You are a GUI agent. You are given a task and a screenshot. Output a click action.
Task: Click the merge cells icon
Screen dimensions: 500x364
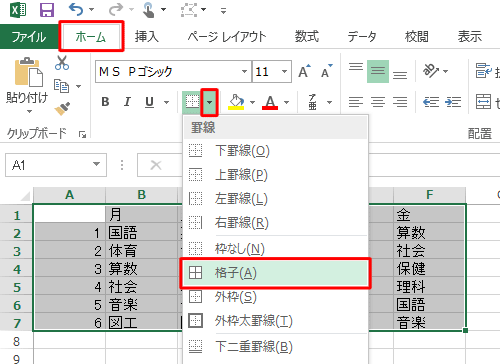click(x=483, y=102)
